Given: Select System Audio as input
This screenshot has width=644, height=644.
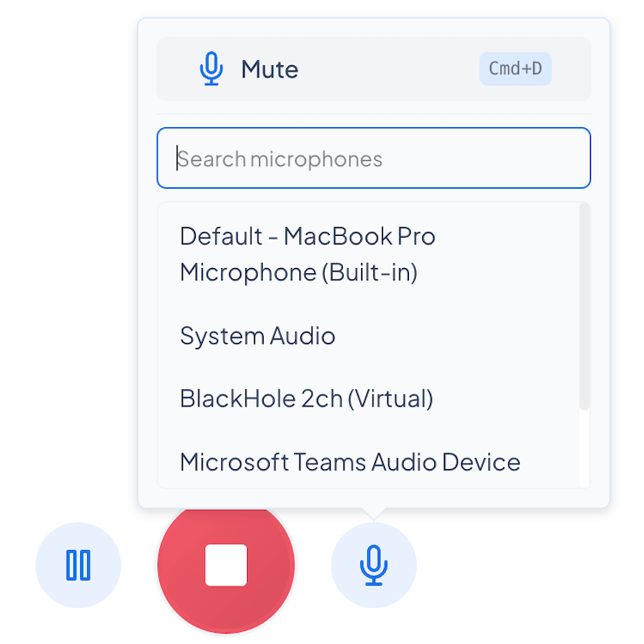Looking at the screenshot, I should tap(368, 336).
